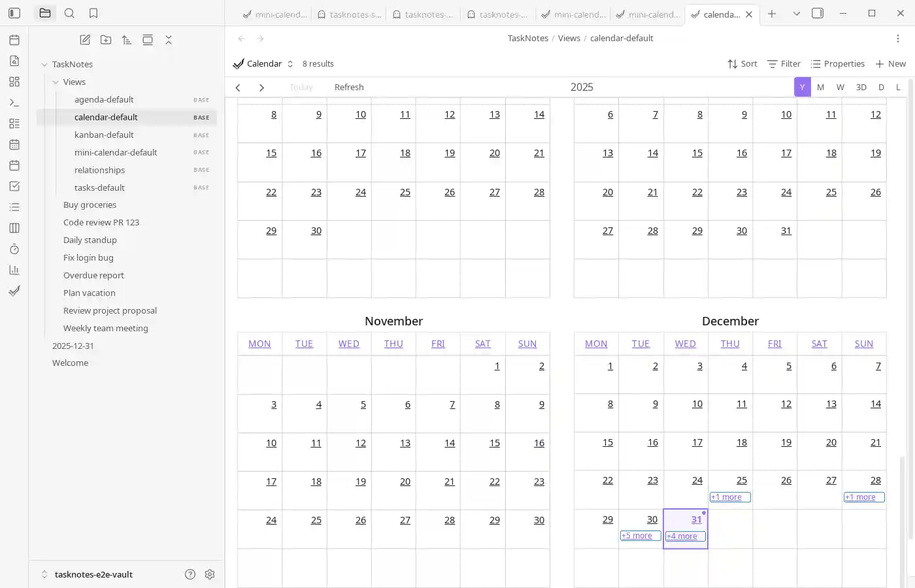Open the search pane icon
The image size is (915, 588).
(x=69, y=13)
